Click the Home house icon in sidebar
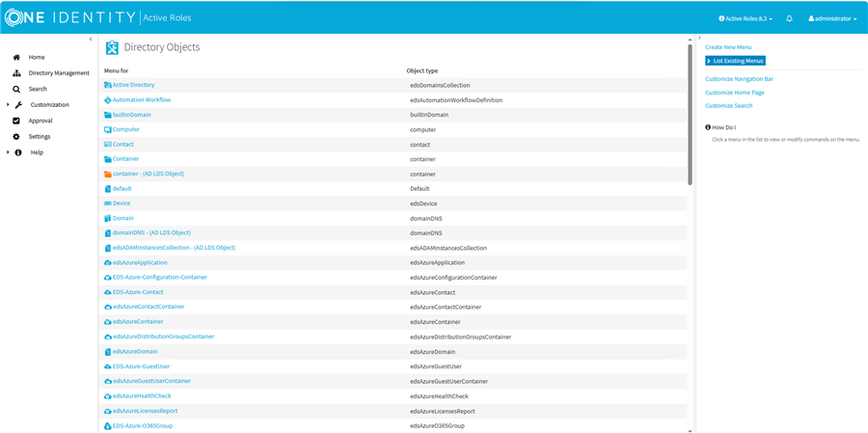The image size is (868, 433). click(x=16, y=57)
